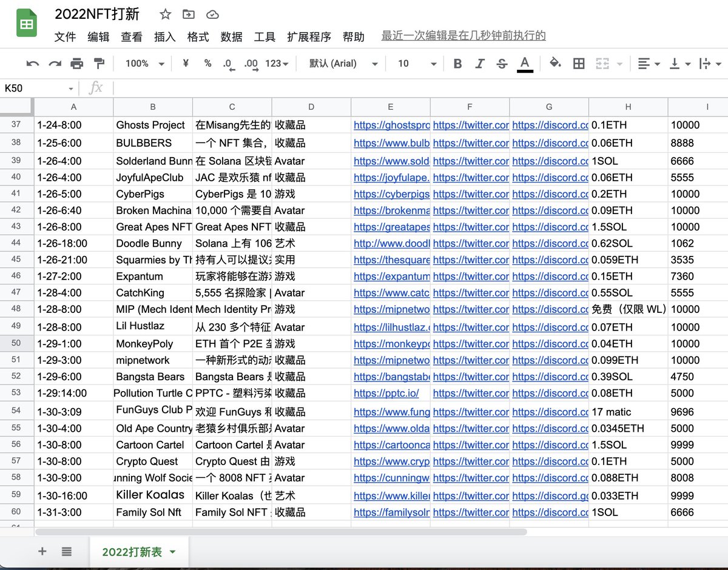Open merge cells options arrow
This screenshot has width=728, height=570.
point(619,64)
